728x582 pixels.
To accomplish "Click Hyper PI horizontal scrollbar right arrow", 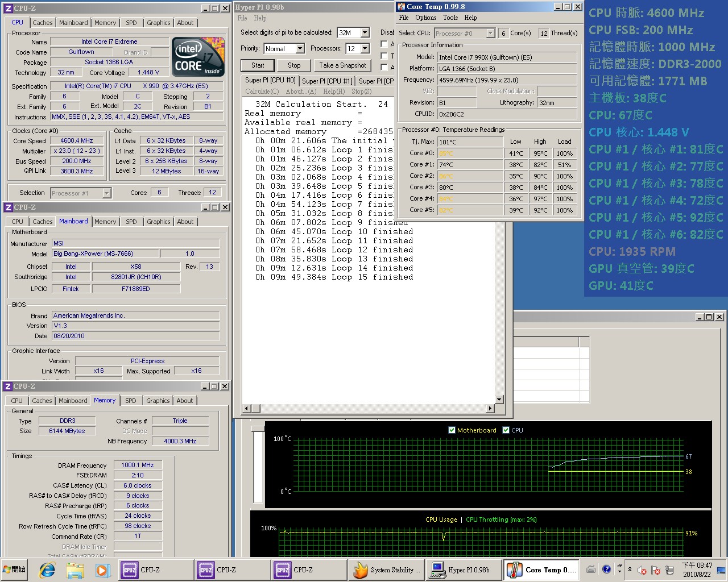I will 490,409.
